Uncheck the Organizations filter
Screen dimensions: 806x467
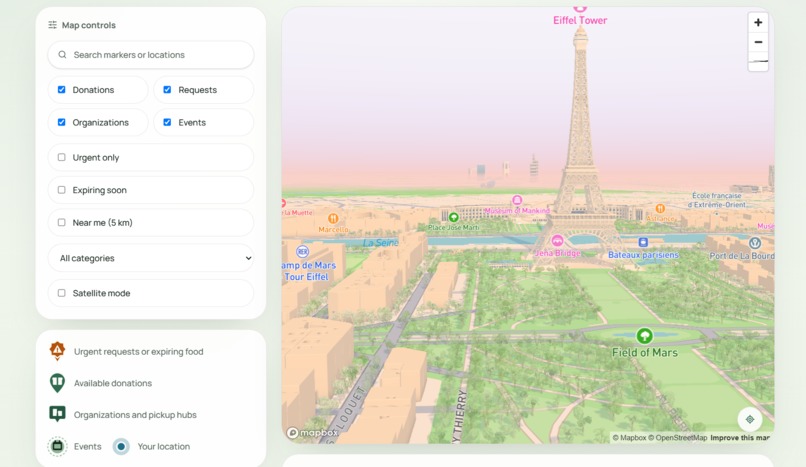[x=62, y=122]
